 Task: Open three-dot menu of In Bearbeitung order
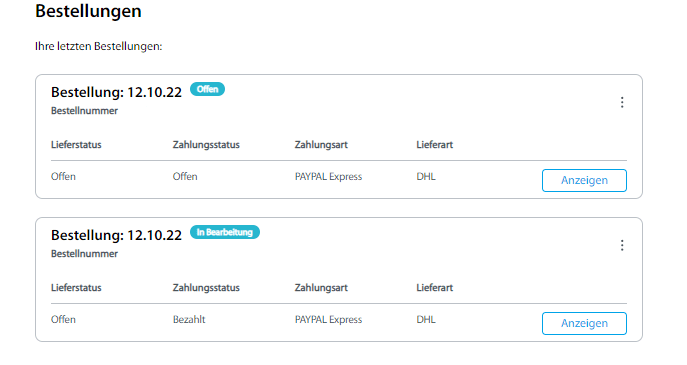(622, 245)
